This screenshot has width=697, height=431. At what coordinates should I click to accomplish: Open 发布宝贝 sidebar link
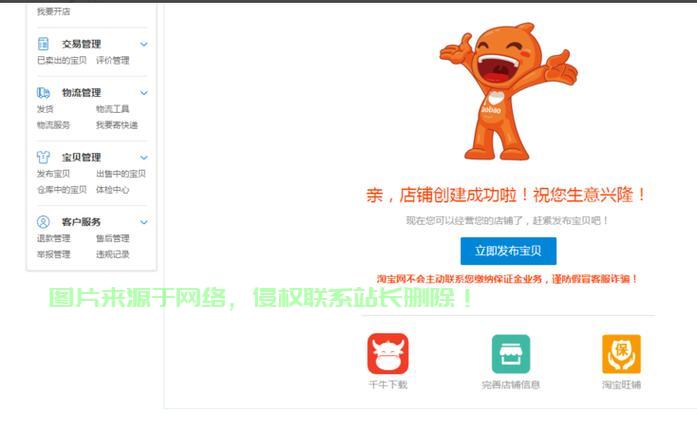(x=53, y=174)
